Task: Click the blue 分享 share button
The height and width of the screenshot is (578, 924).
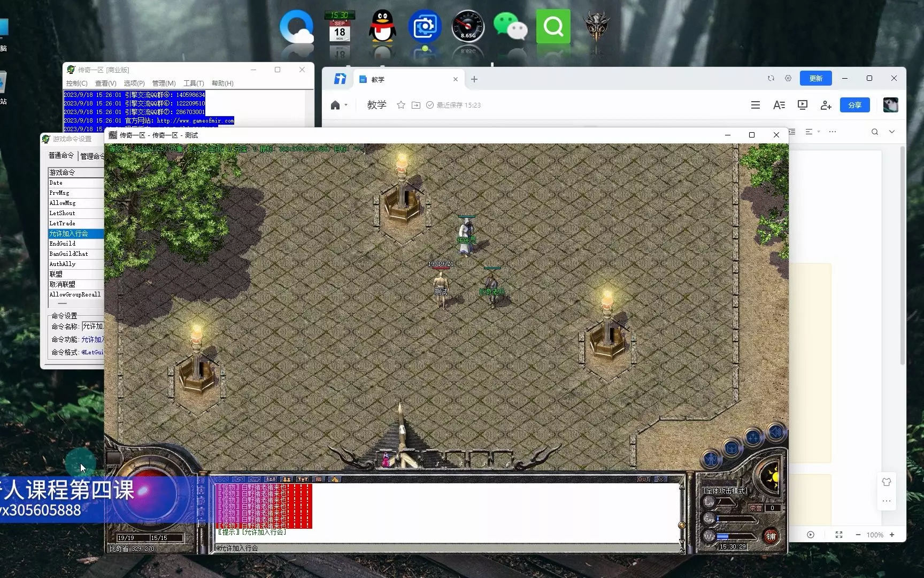Action: pyautogui.click(x=855, y=105)
